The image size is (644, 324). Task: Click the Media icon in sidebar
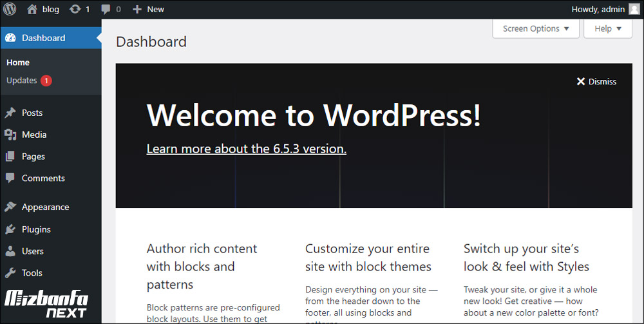10,135
